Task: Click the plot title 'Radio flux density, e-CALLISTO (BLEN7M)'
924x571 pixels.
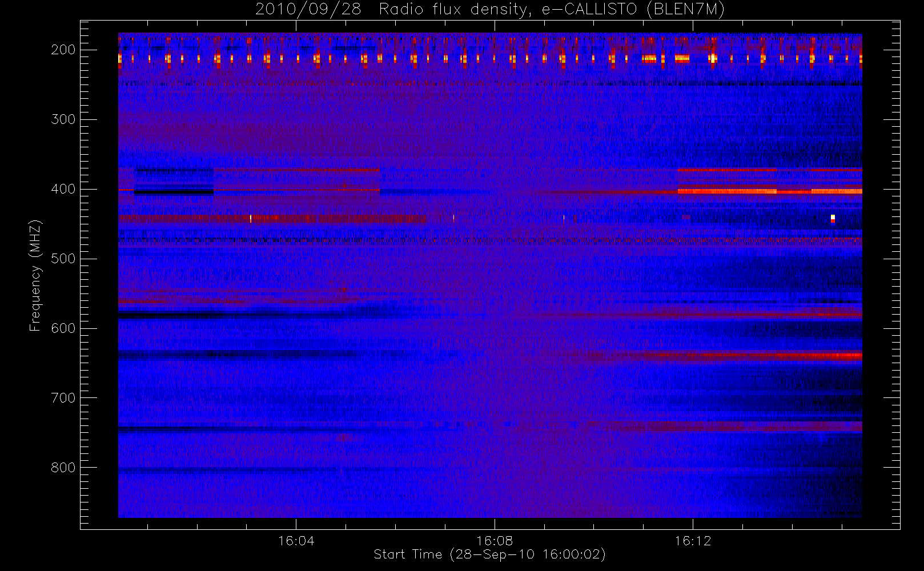Action: point(552,10)
